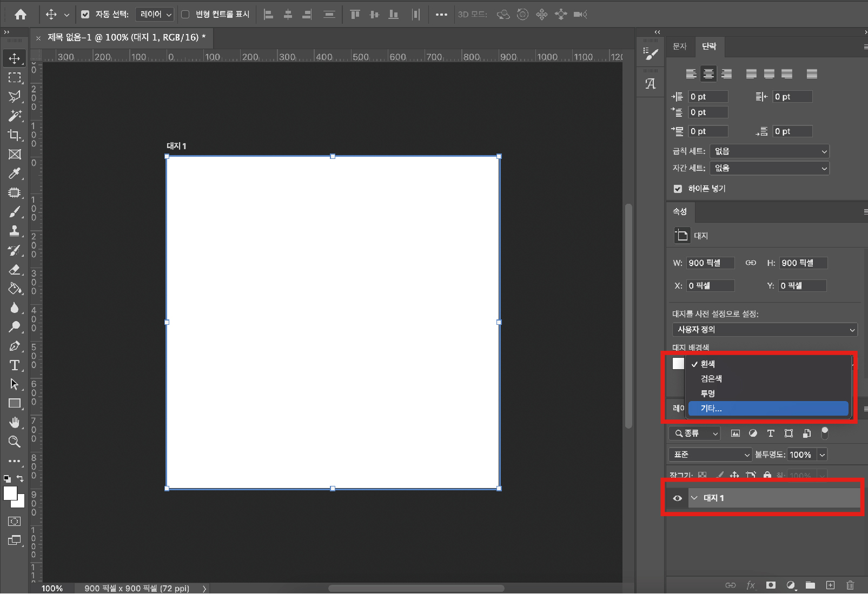Hide the 대지 1 layer visibility
The image size is (868, 594).
[x=677, y=498]
